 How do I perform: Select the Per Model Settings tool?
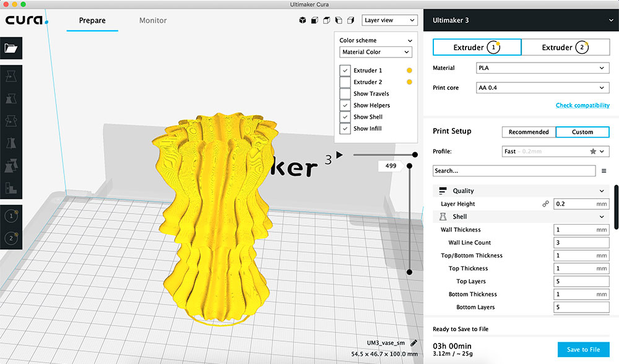pyautogui.click(x=11, y=165)
